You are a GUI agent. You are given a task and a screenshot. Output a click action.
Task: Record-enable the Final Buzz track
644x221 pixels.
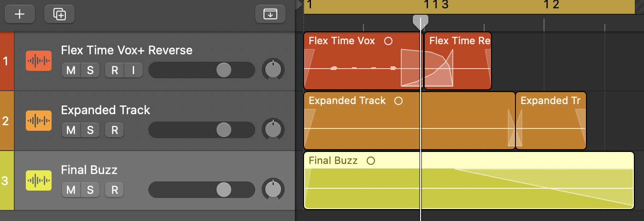coord(114,190)
